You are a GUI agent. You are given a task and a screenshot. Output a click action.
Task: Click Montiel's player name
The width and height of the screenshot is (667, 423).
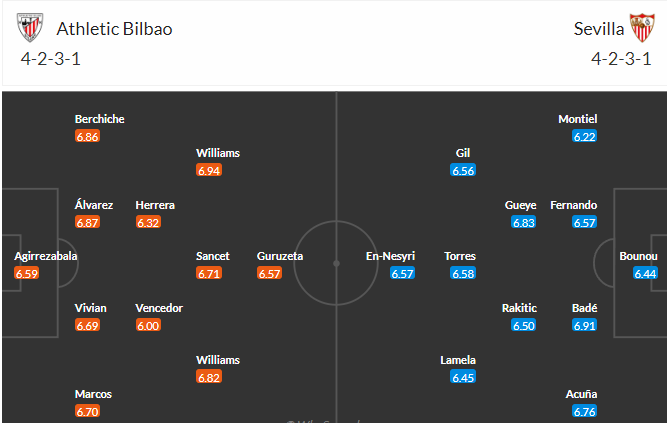pos(578,119)
